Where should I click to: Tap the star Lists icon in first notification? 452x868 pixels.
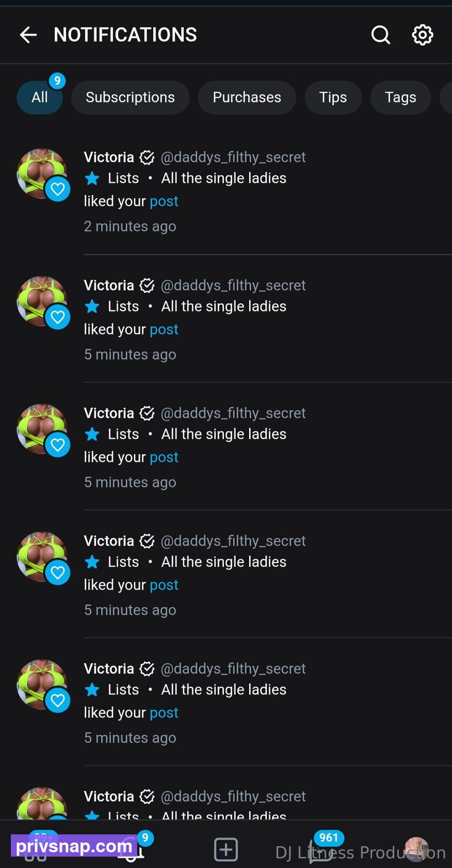(x=92, y=178)
